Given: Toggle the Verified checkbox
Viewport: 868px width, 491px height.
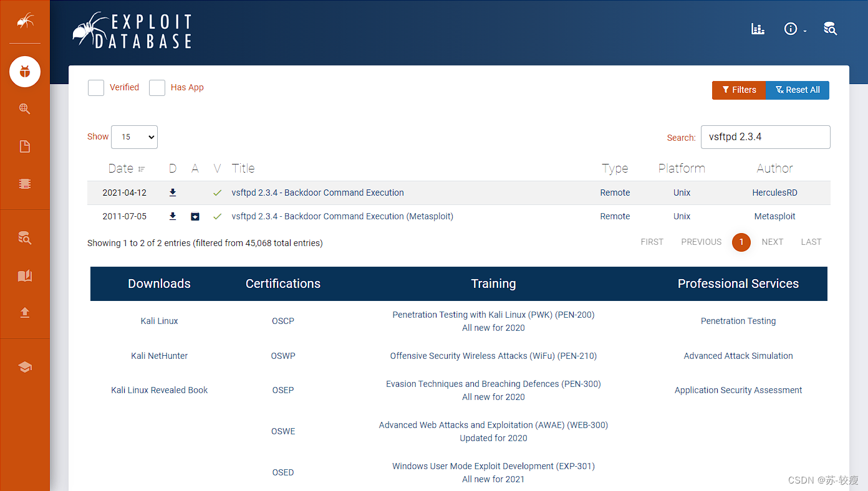Looking at the screenshot, I should click(x=96, y=88).
